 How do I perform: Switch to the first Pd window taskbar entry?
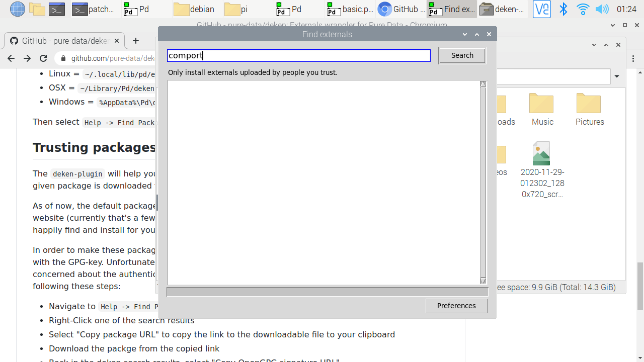point(145,9)
